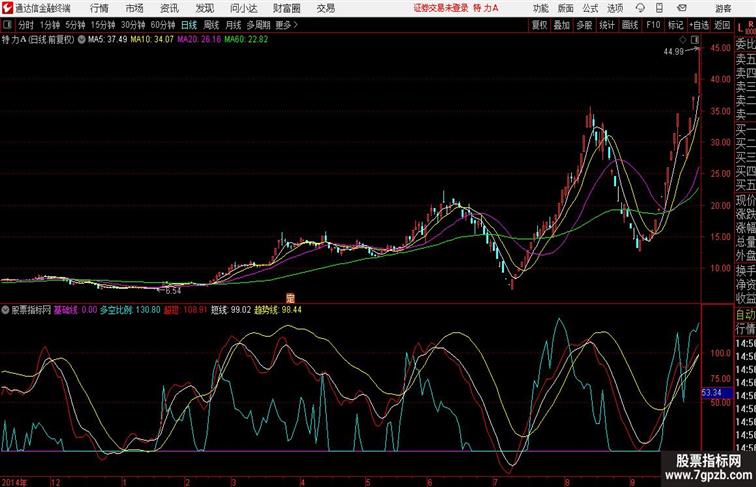Viewport: 756px width, 487px height.
Task: Click the 超短 indicator value label
Action: (x=185, y=310)
